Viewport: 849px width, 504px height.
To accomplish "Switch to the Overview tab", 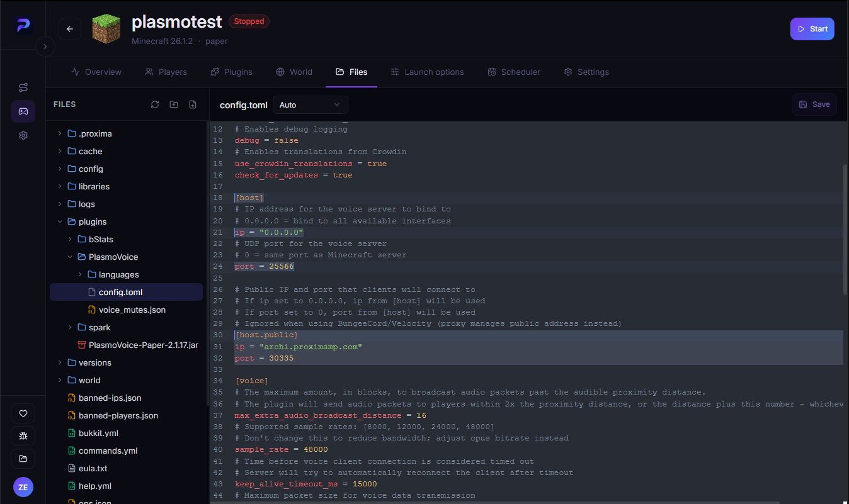I will (x=96, y=72).
